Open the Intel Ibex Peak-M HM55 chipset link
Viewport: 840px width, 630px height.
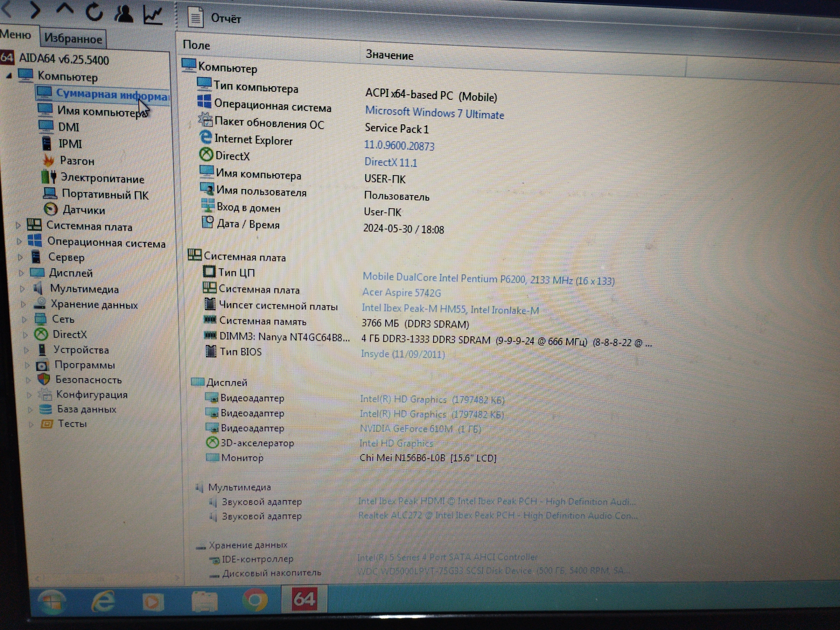[450, 309]
